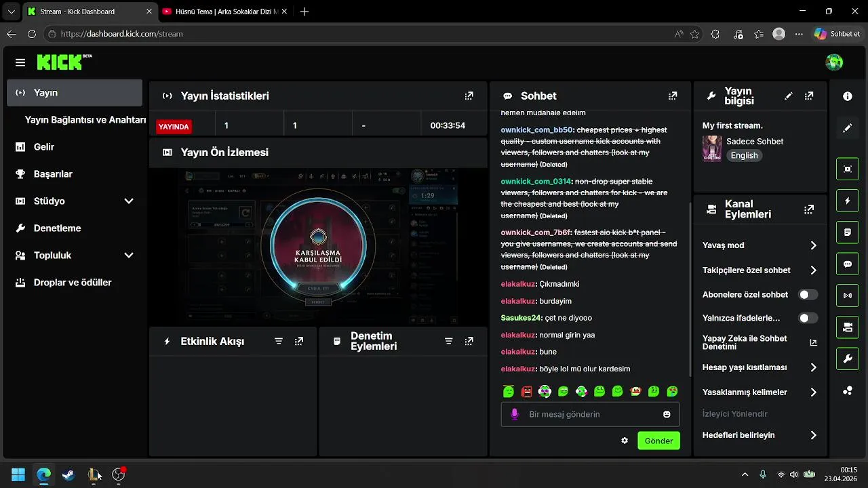868x488 pixels.
Task: Pop out the Denetim Eylemleri panel
Action: point(469,342)
